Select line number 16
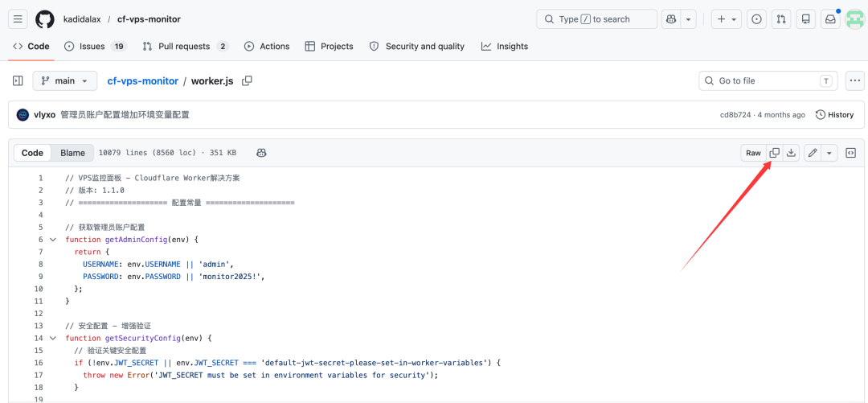The image size is (868, 403). coord(39,363)
